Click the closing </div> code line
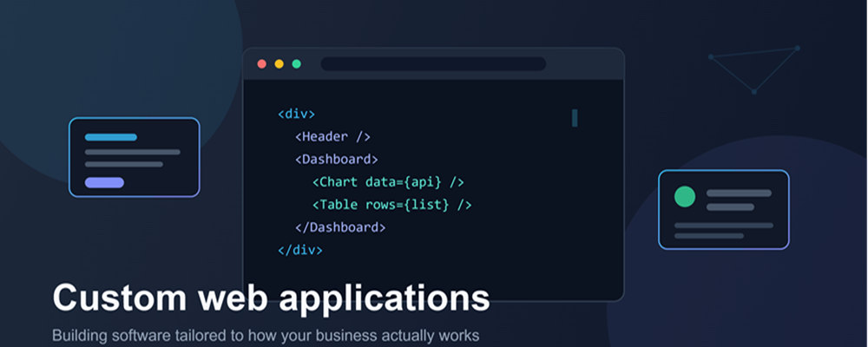The width and height of the screenshot is (868, 347). coord(300,250)
